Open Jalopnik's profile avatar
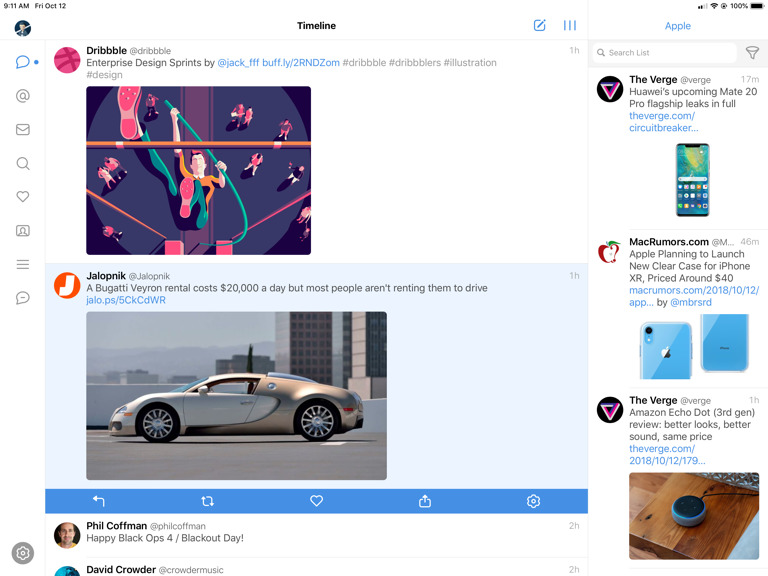768x576 pixels. tap(67, 285)
